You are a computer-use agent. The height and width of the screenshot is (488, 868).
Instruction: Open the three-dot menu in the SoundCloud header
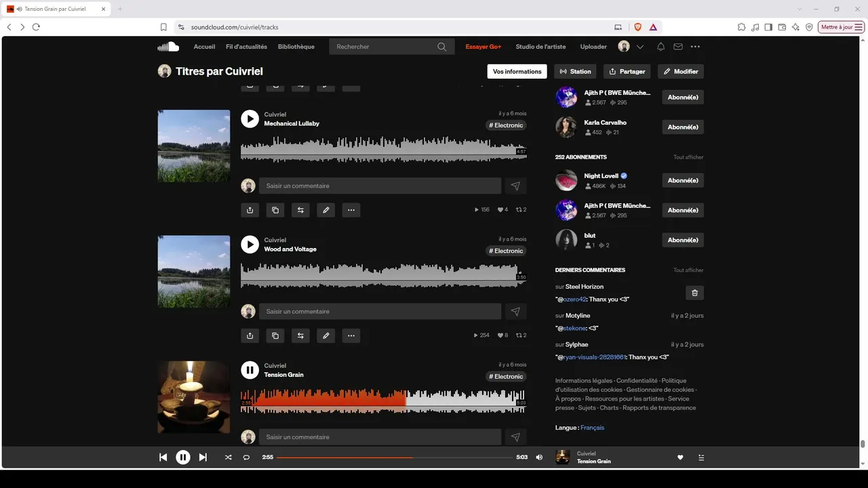[x=695, y=47]
